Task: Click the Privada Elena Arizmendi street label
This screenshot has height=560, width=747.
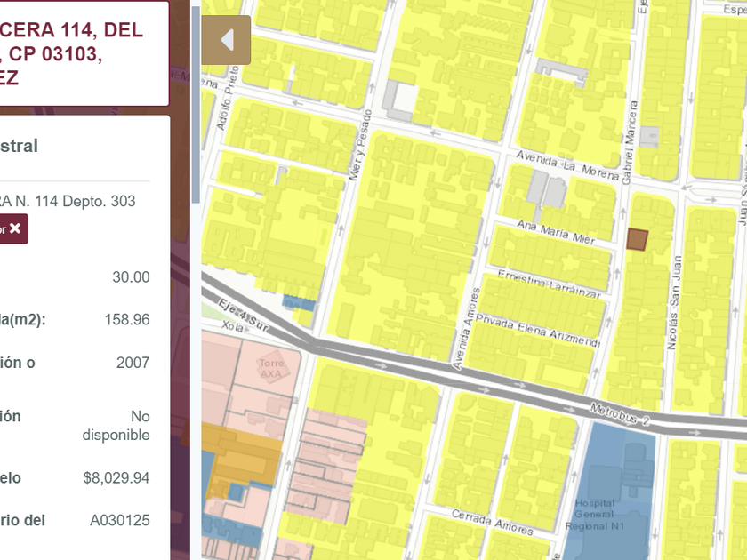Action: point(538,331)
